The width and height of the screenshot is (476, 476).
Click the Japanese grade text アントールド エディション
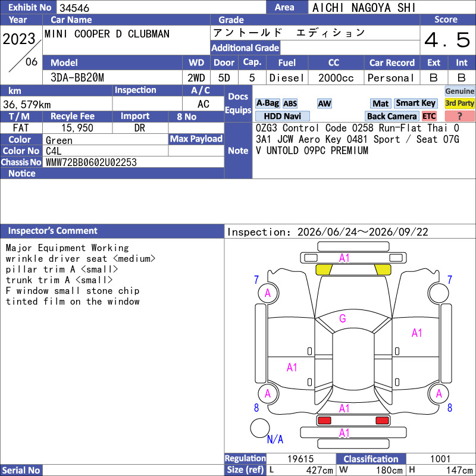pos(289,33)
